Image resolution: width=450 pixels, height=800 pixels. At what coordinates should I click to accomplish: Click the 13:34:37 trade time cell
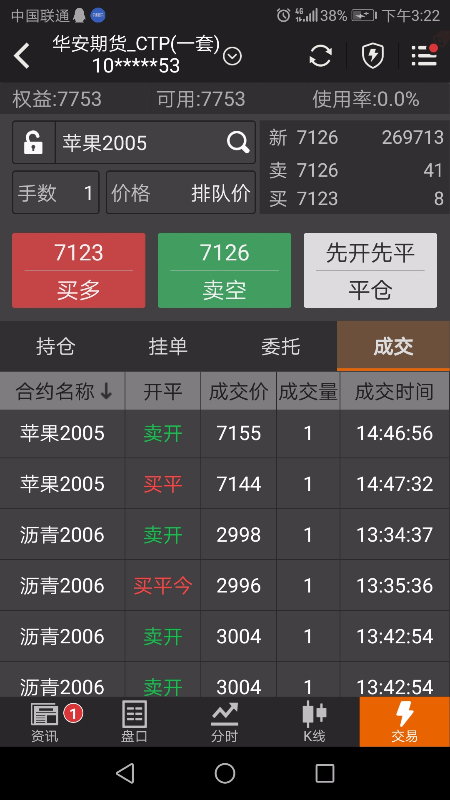[x=395, y=535]
